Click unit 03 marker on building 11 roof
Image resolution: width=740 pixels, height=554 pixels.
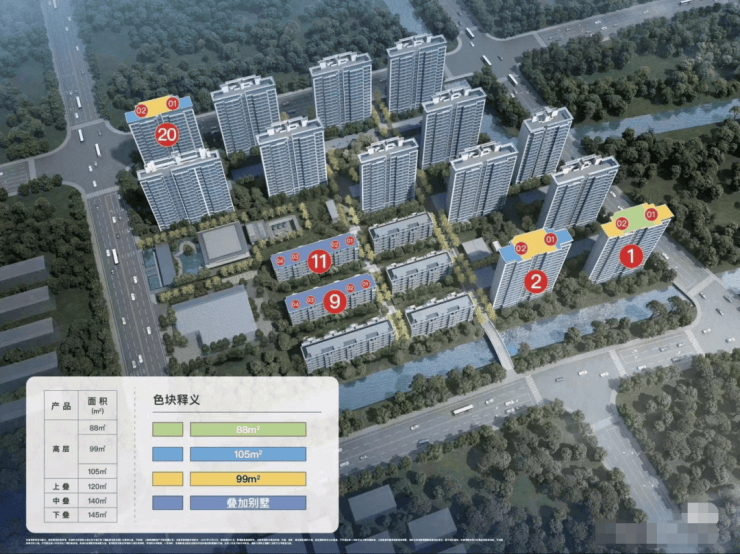[x=295, y=257]
